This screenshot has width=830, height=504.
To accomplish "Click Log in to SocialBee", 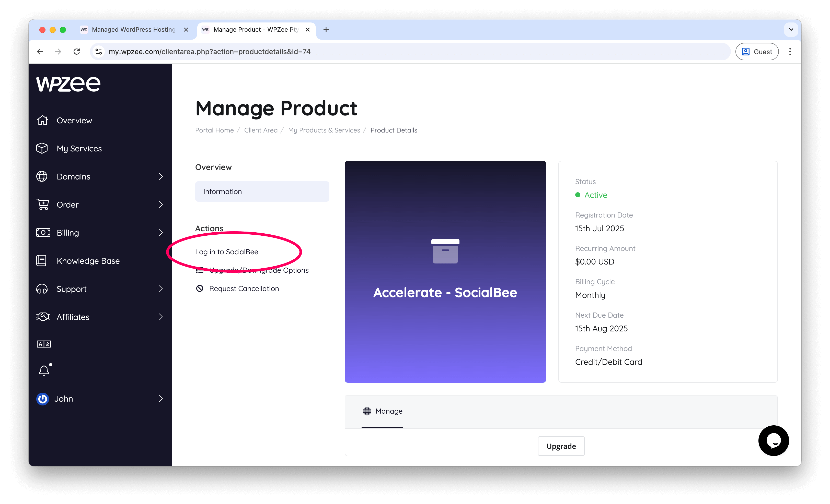I will tap(227, 252).
